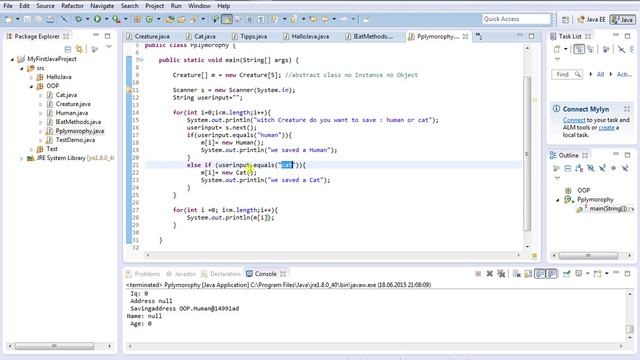Toggle Scheduled view in Task List
The height and width of the screenshot is (360, 640).
tap(590, 49)
